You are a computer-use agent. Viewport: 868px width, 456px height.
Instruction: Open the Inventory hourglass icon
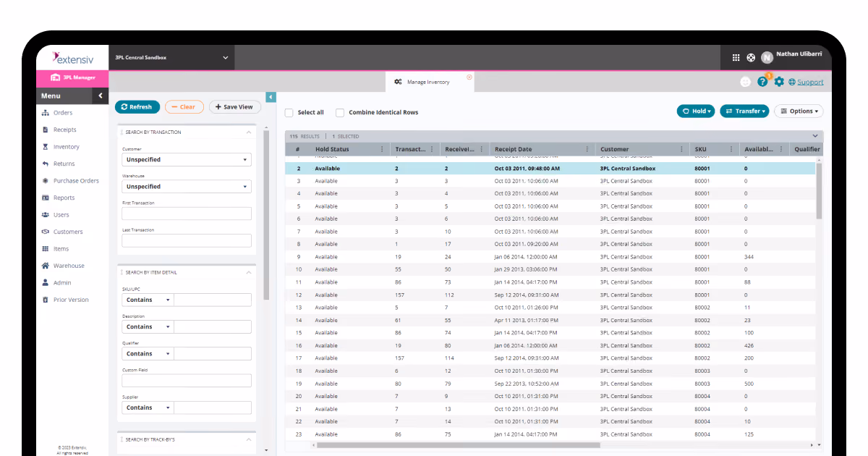pos(46,147)
